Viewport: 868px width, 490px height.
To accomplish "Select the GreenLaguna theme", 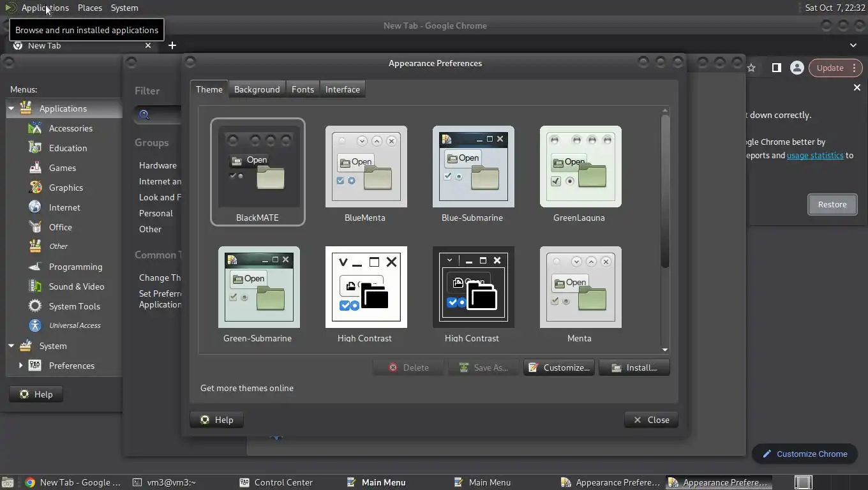I will click(580, 172).
